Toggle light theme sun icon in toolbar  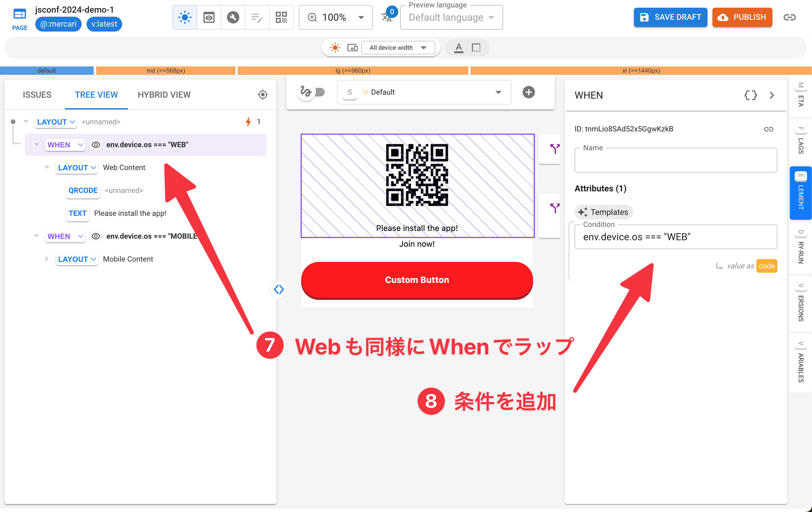[x=185, y=17]
